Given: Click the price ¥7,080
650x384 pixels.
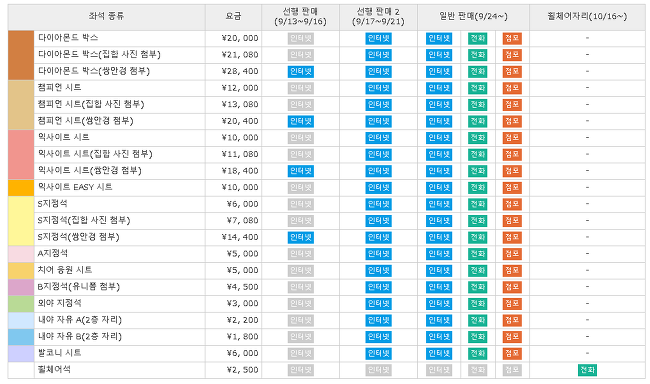Looking at the screenshot, I should tap(242, 221).
